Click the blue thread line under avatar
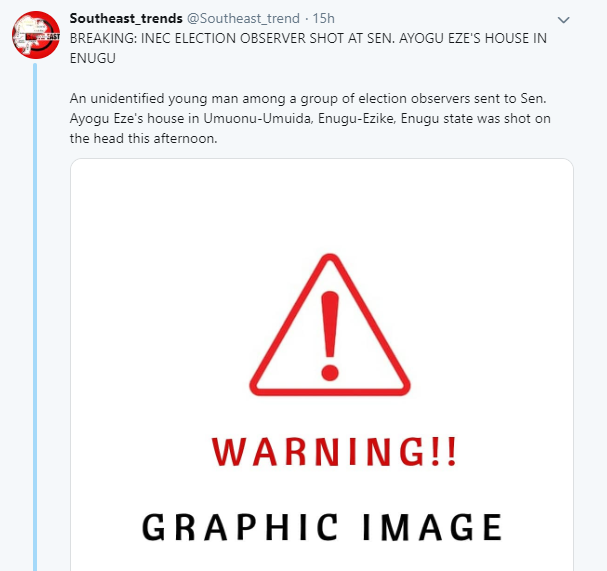607x571 pixels. [x=35, y=317]
